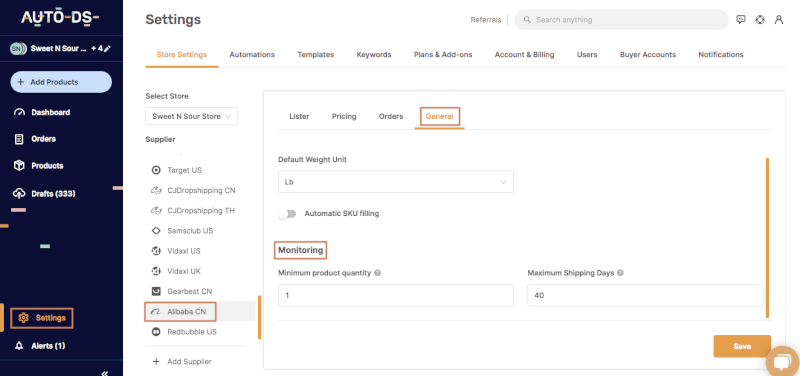This screenshot has width=800, height=376.
Task: Click the Default Weight Unit label
Action: click(312, 160)
